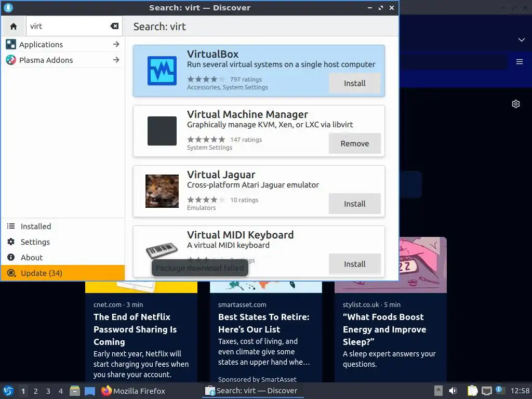Open 'What Foods Boost Energy' article
Image resolution: width=532 pixels, height=399 pixels.
(x=384, y=329)
